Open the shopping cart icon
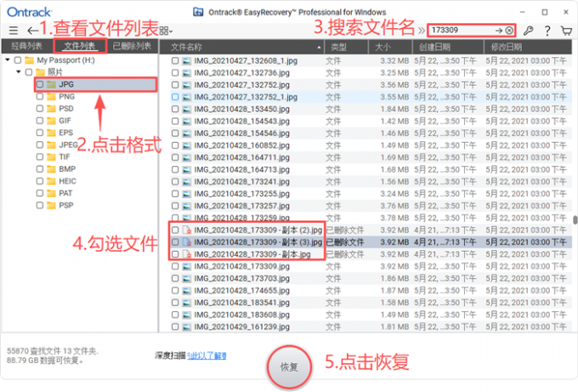Screen dimensions: 578x392 (567, 31)
